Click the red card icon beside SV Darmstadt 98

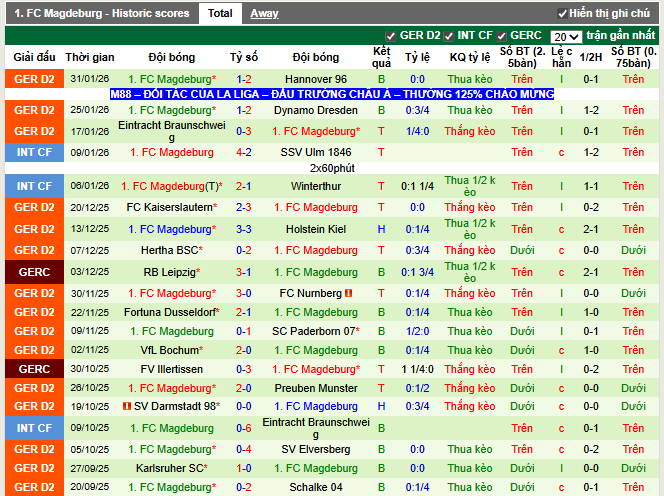tap(127, 406)
